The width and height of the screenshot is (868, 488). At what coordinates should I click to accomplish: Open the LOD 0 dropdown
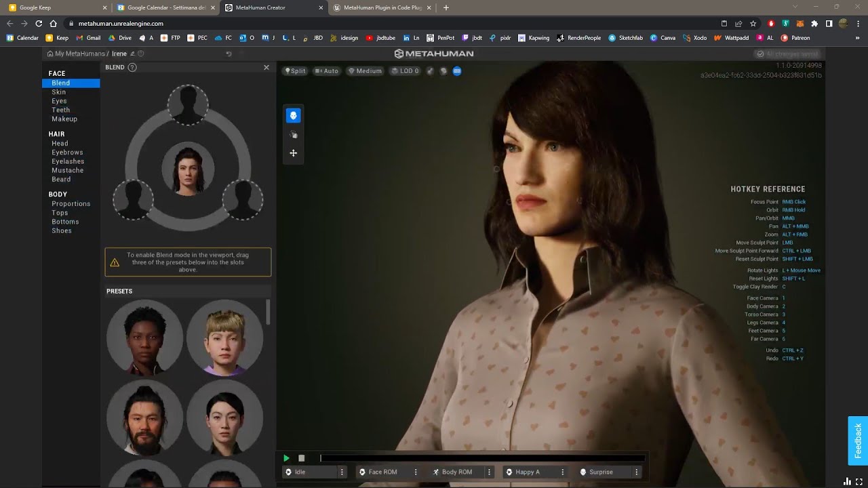405,70
